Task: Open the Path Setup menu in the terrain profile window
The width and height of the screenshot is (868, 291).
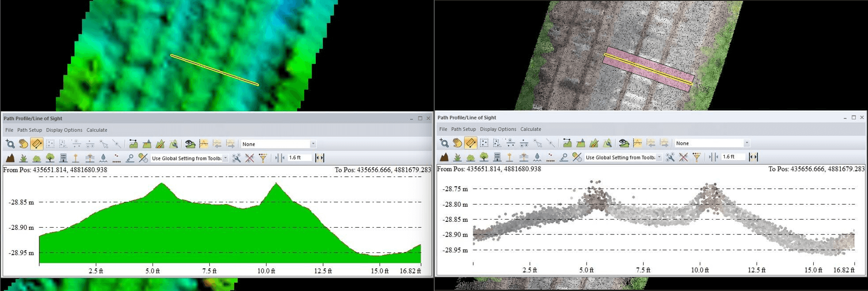Action: click(29, 130)
